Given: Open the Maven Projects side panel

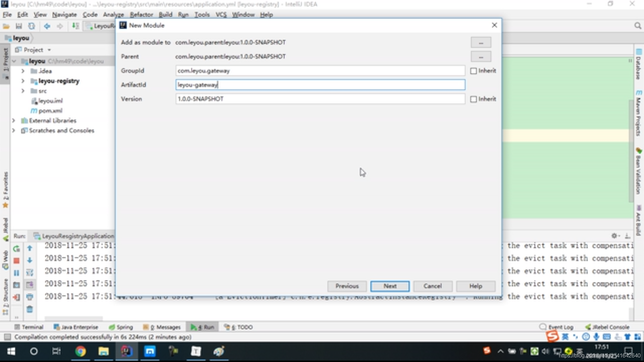Looking at the screenshot, I should pos(638,113).
